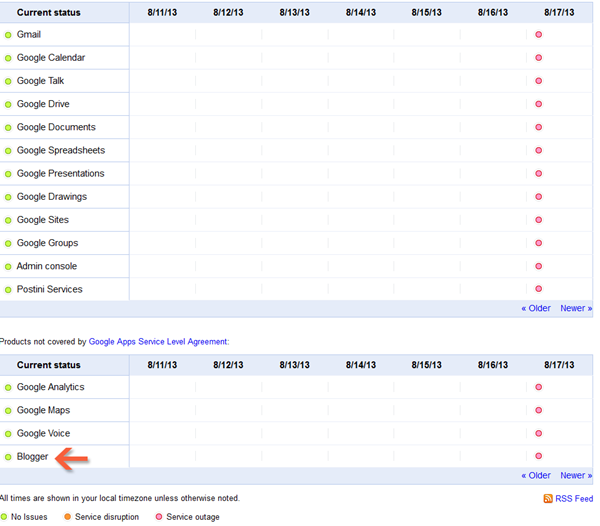Click Older link under the Postini Services table
This screenshot has width=600, height=526.
[x=536, y=308]
